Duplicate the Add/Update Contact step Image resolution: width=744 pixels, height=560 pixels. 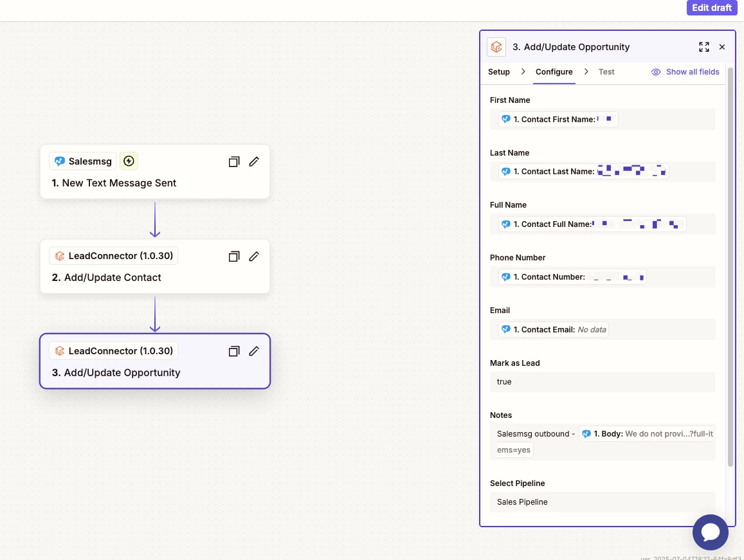(234, 257)
